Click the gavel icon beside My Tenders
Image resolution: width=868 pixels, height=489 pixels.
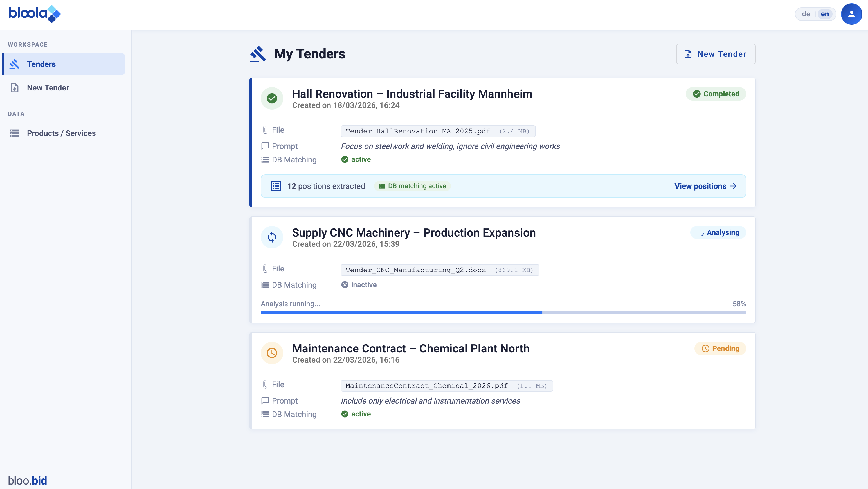(258, 54)
